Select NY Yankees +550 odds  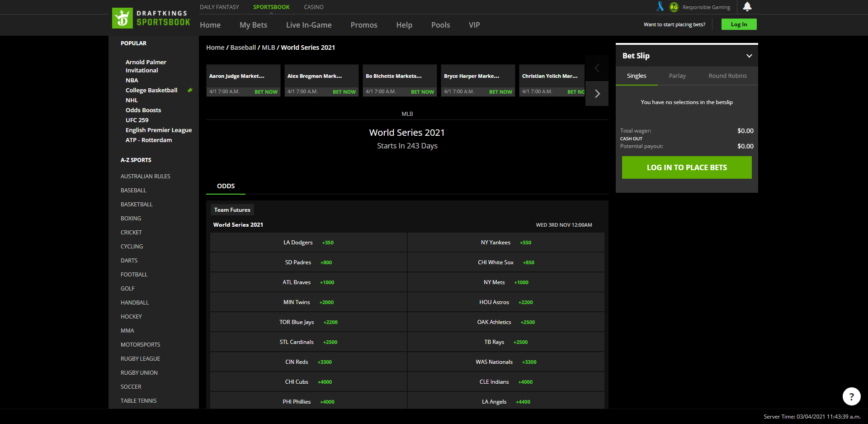[x=506, y=242]
